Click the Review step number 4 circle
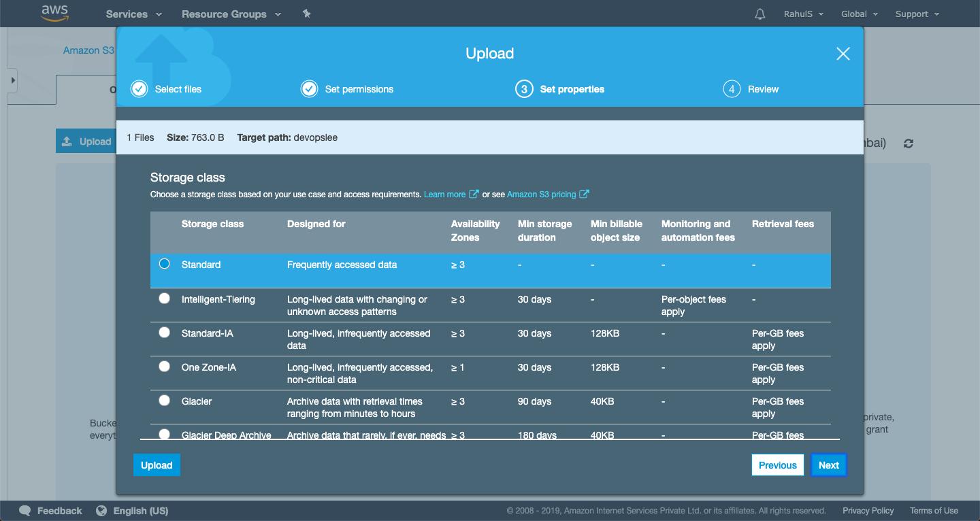The image size is (980, 521). point(732,89)
